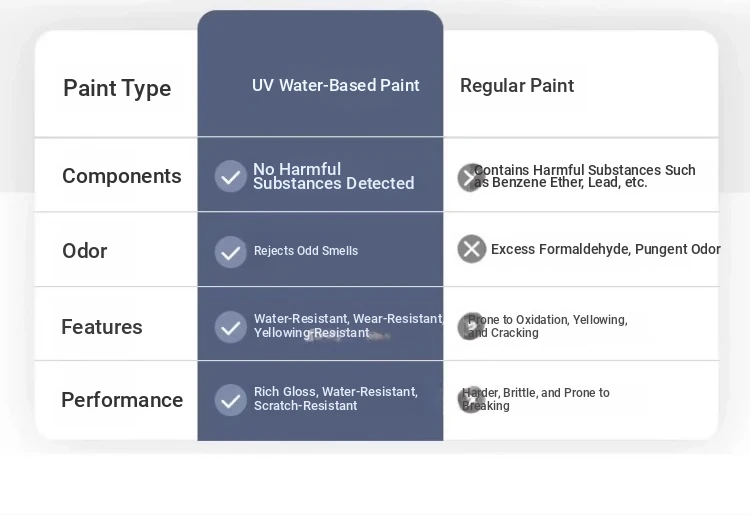750x515 pixels.
Task: Click the Paint Type row label
Action: tap(117, 88)
